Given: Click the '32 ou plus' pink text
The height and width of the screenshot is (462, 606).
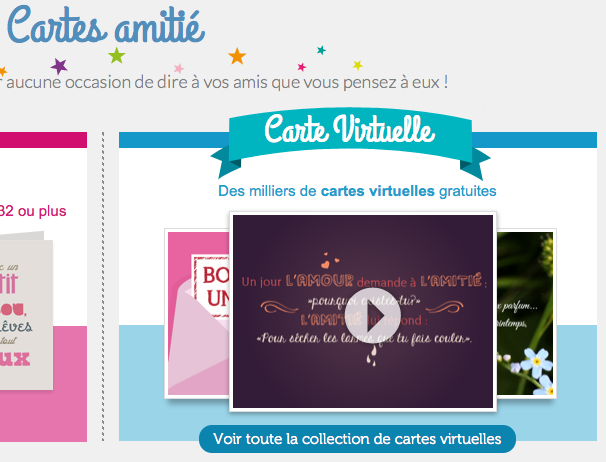Looking at the screenshot, I should (x=33, y=211).
